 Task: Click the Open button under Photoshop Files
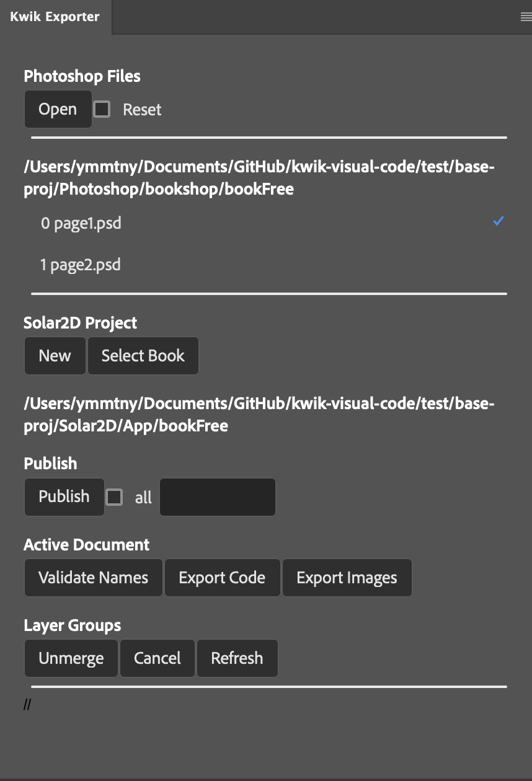58,110
